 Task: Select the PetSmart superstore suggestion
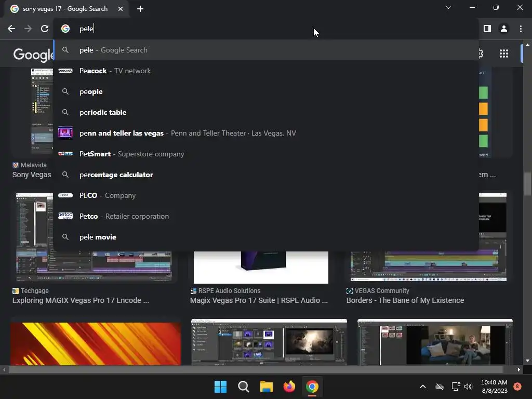tap(266, 154)
